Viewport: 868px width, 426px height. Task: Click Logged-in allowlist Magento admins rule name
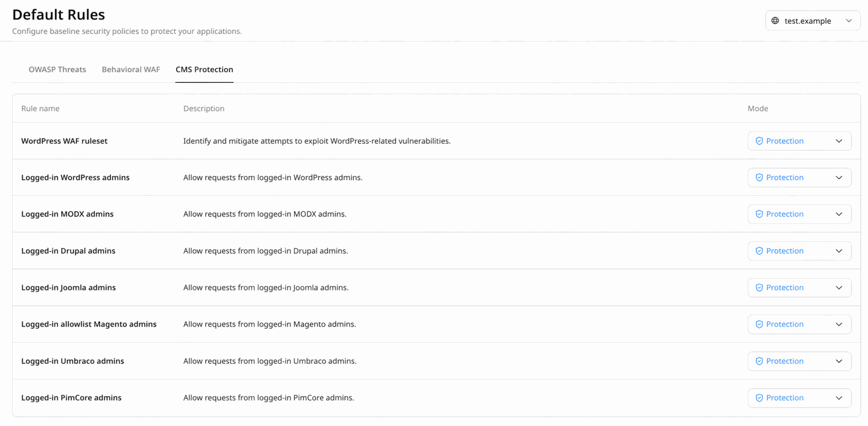click(89, 324)
